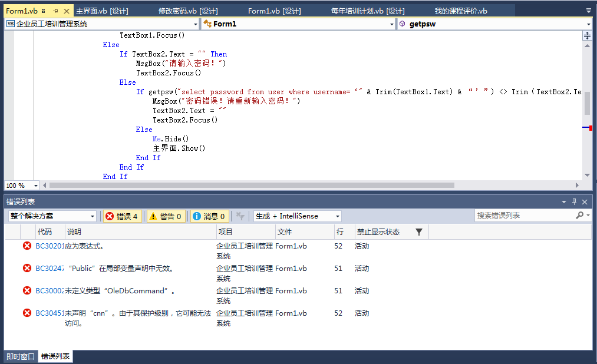The height and width of the screenshot is (364, 597).
Task: Click the MsgBox("请输入密码！") code line
Action: pyautogui.click(x=181, y=64)
